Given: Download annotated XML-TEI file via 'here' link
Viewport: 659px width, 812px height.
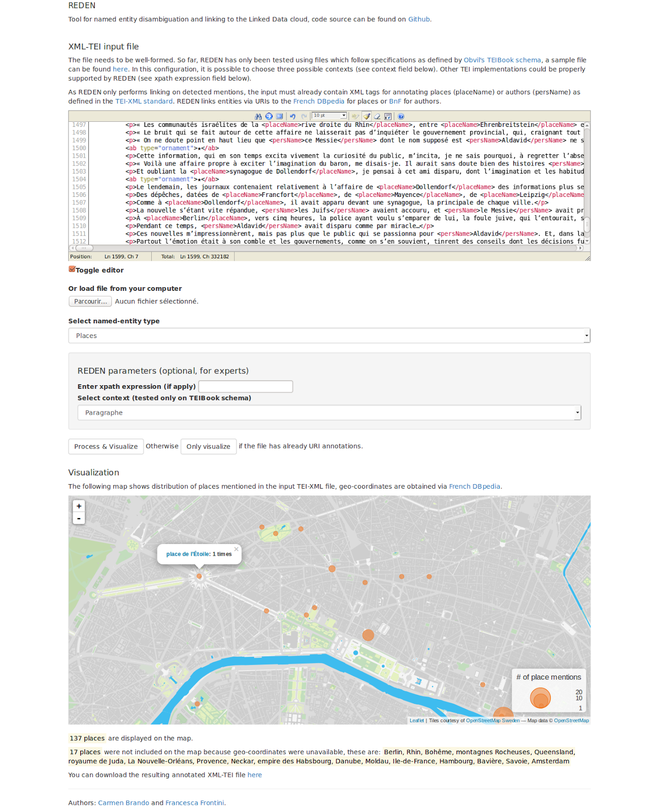Looking at the screenshot, I should 254,775.
